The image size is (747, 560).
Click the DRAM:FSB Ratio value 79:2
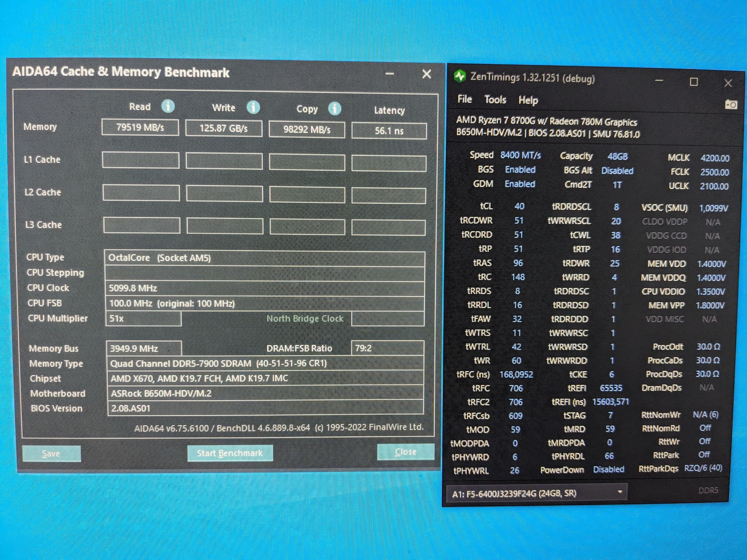click(388, 348)
